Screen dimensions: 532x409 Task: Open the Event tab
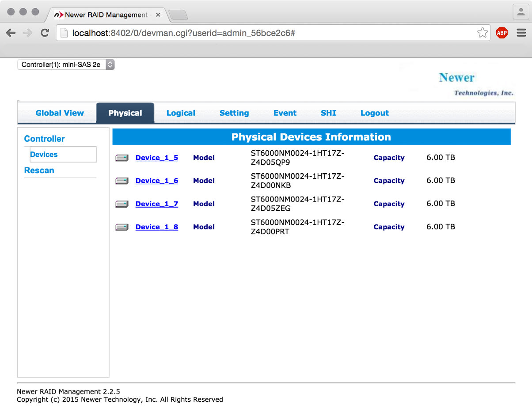(x=285, y=113)
